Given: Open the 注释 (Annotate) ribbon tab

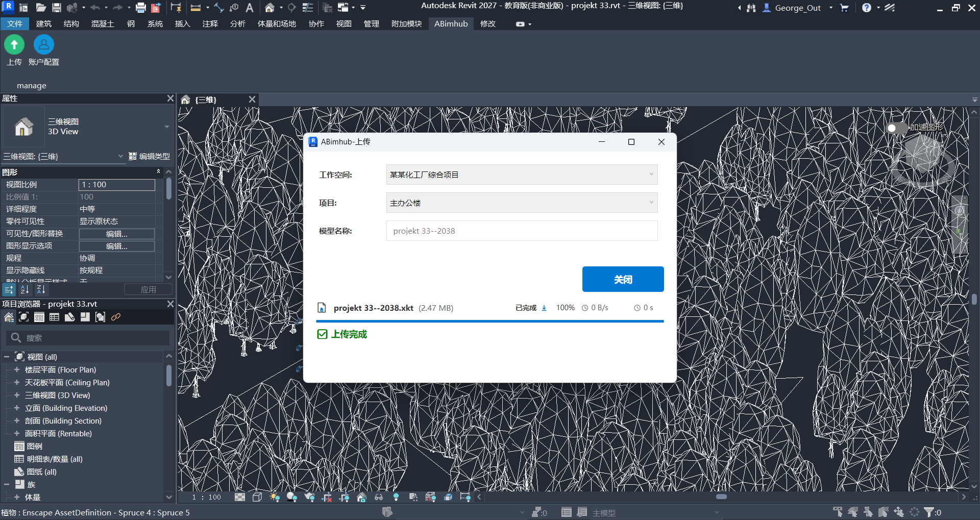Looking at the screenshot, I should pyautogui.click(x=210, y=24).
